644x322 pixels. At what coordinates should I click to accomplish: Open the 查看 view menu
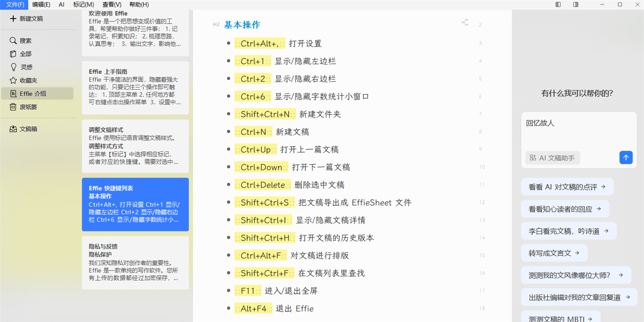111,4
